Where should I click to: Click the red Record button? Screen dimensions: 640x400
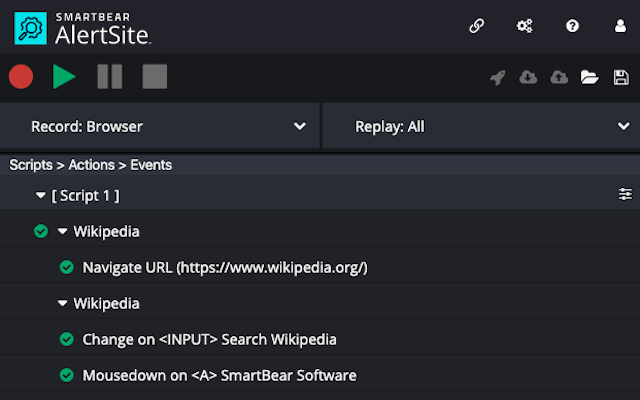[x=21, y=77]
